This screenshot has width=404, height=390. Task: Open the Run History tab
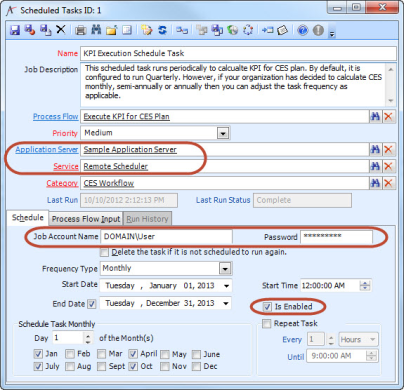pos(147,219)
